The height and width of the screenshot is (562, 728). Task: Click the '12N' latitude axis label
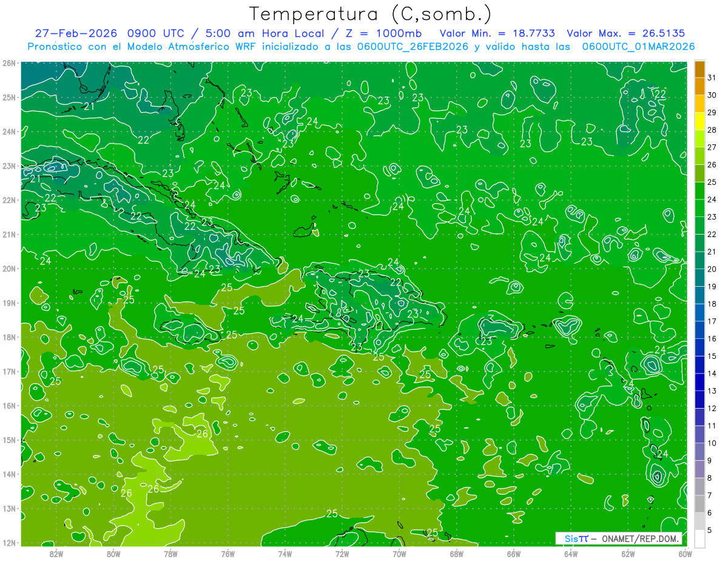click(x=8, y=543)
